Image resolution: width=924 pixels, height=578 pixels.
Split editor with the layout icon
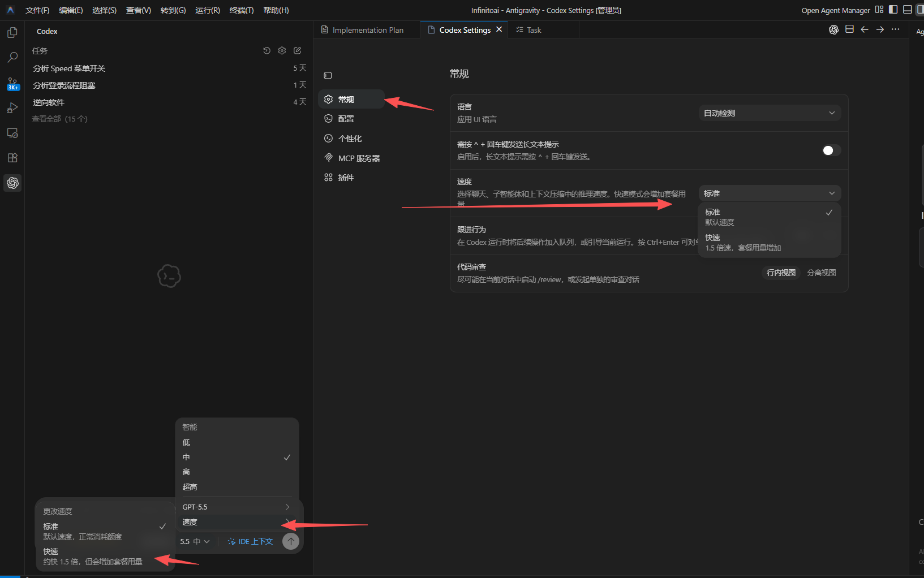849,29
